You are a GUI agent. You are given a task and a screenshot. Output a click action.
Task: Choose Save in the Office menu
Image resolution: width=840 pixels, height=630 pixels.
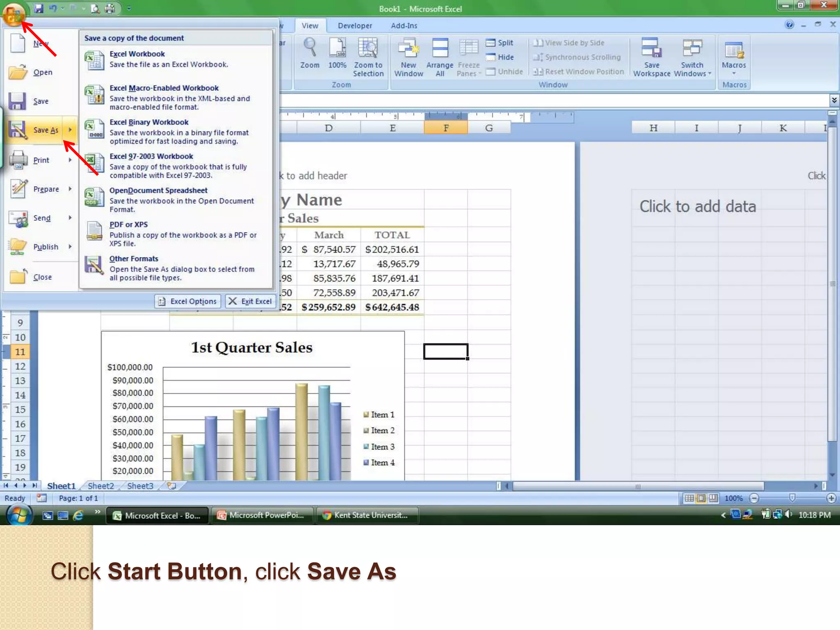[40, 101]
